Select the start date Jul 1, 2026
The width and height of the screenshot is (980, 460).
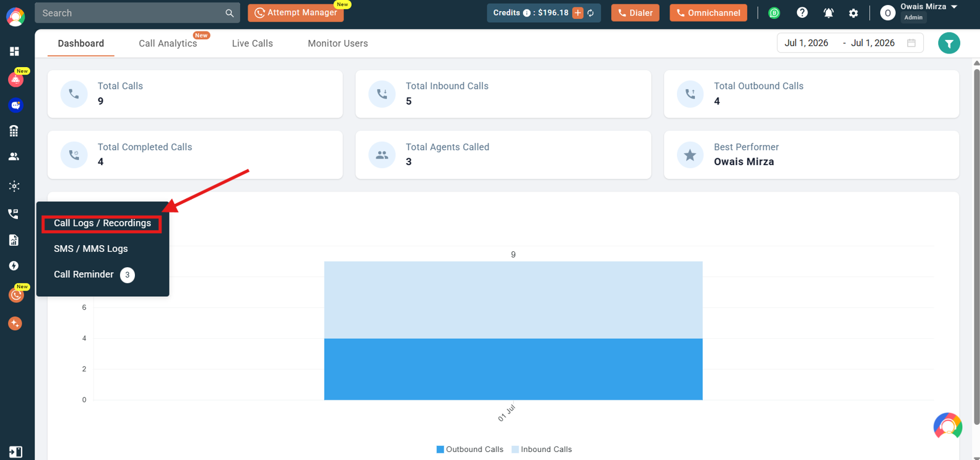coord(806,43)
